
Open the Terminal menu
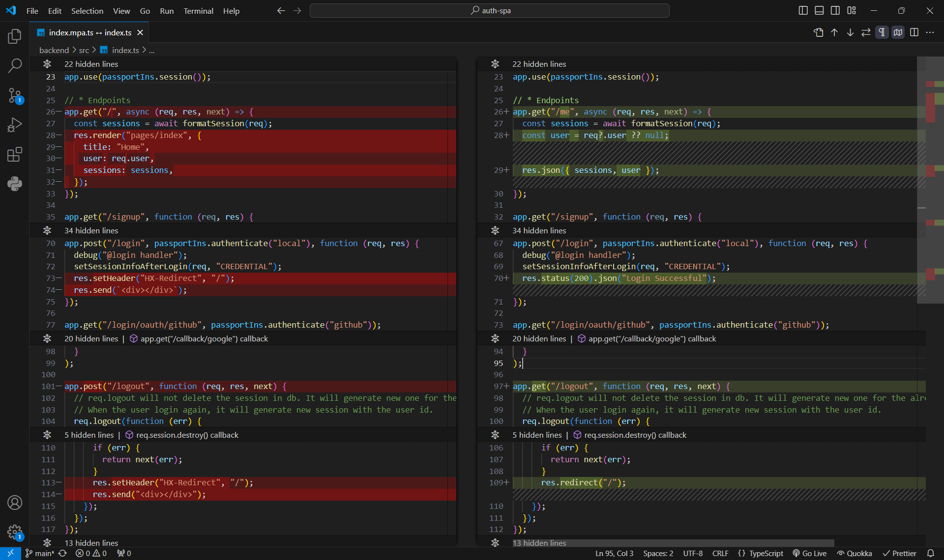(x=198, y=11)
